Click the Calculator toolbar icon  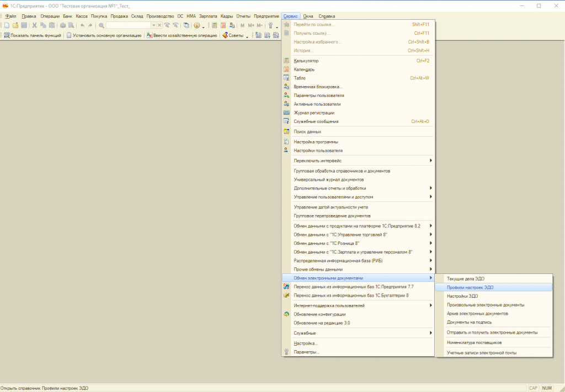coord(215,25)
